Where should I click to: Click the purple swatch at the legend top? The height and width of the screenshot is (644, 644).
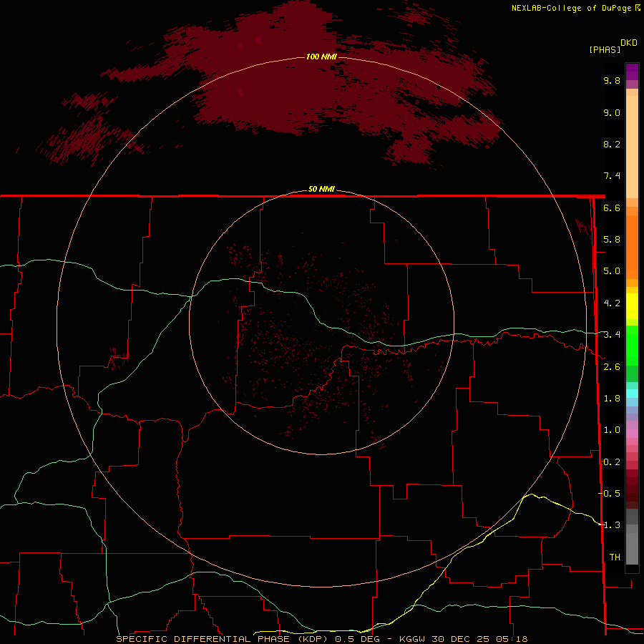(x=632, y=72)
